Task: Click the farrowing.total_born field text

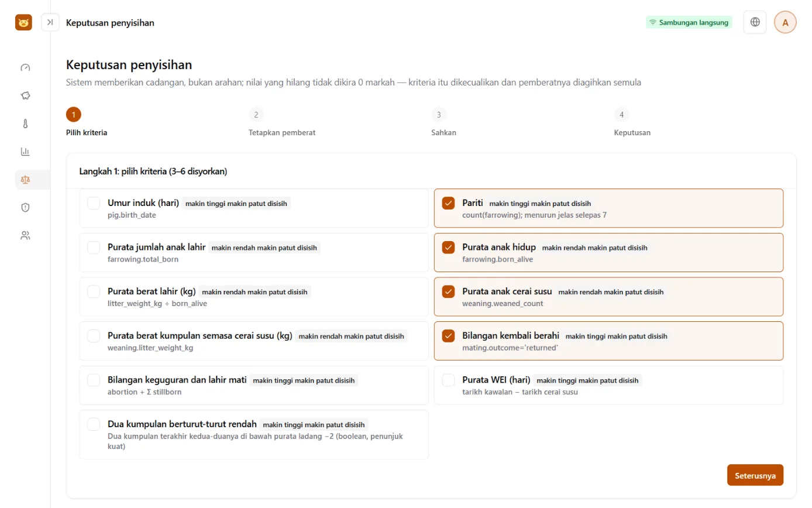Action: (x=143, y=259)
